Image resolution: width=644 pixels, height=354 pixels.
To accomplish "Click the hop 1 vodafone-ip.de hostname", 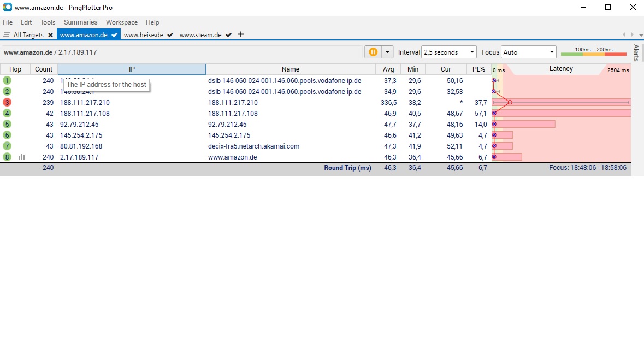I will (285, 81).
